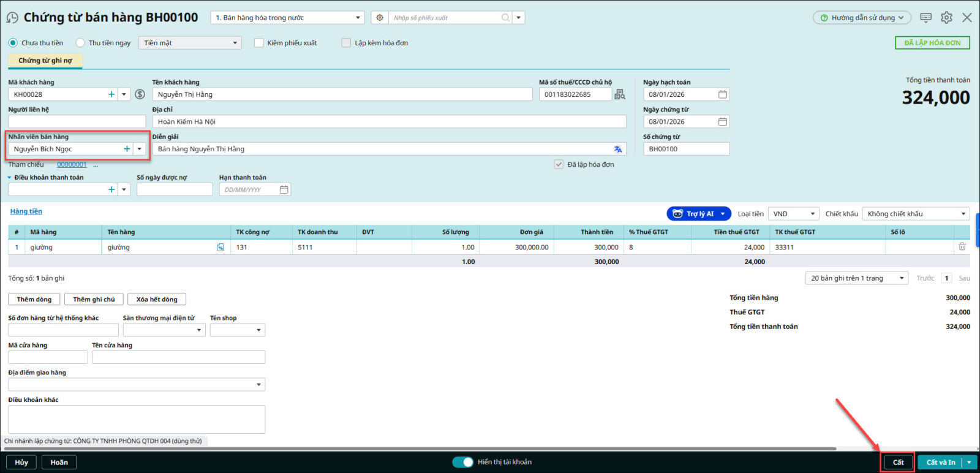The image size is (980, 473).
Task: Click the keyboard shortcuts icon
Action: [x=925, y=18]
